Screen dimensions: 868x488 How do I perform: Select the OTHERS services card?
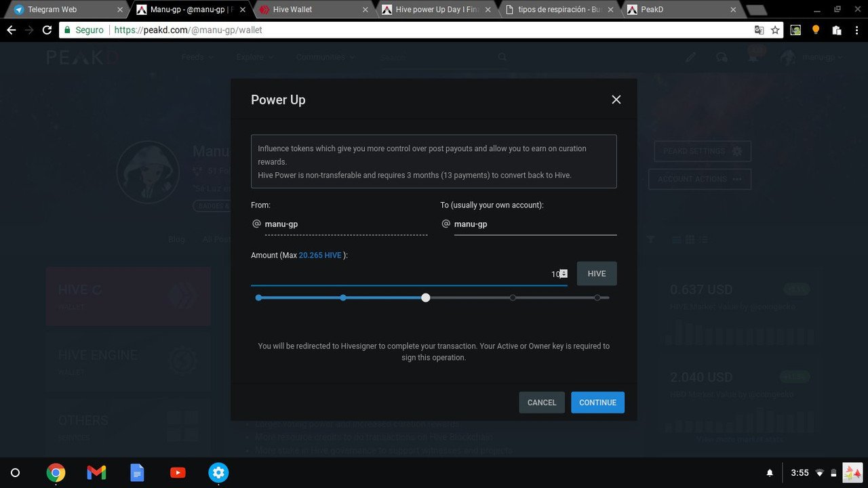point(128,427)
